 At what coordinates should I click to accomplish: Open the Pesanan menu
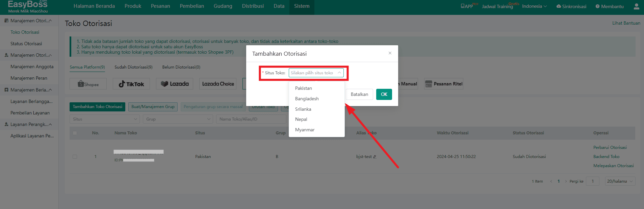click(160, 6)
